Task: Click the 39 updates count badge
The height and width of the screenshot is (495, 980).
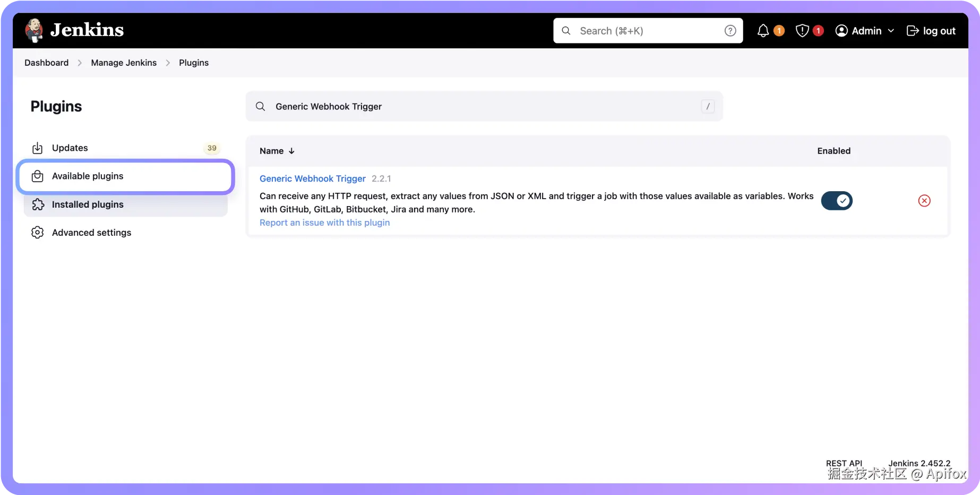Action: (212, 148)
